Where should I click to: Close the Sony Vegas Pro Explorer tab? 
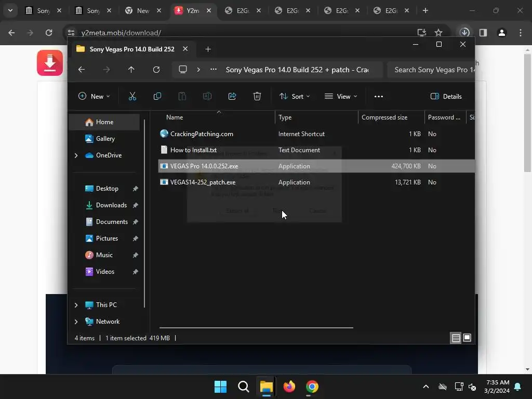[x=185, y=49]
